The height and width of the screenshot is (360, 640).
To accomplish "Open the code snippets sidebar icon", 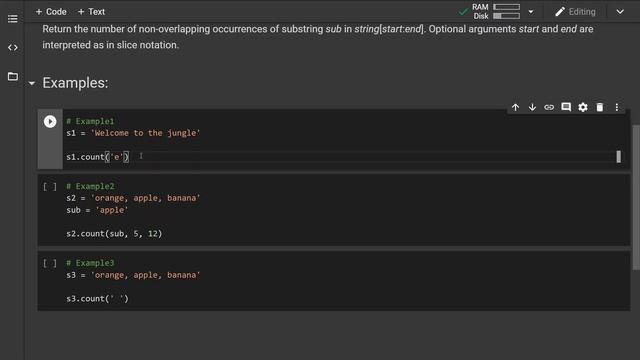I will pyautogui.click(x=13, y=48).
